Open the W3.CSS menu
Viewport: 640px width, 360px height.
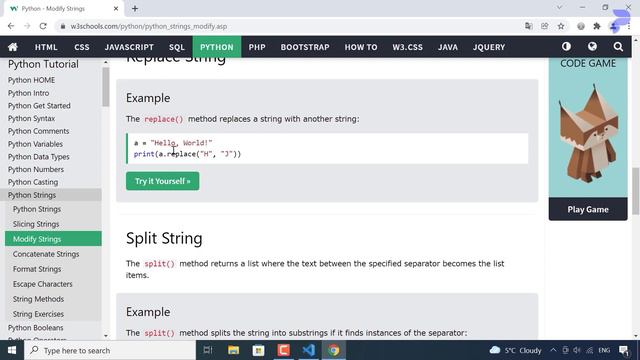pos(407,47)
